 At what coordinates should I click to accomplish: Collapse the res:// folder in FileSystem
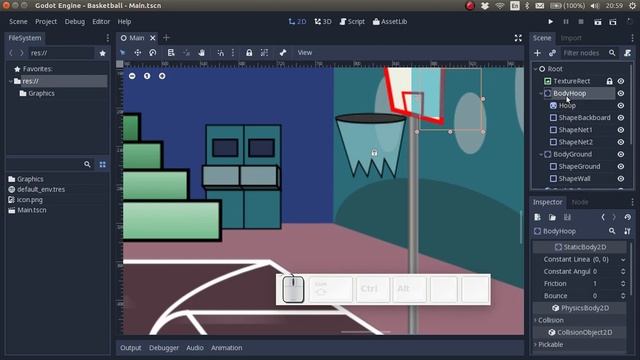11,81
